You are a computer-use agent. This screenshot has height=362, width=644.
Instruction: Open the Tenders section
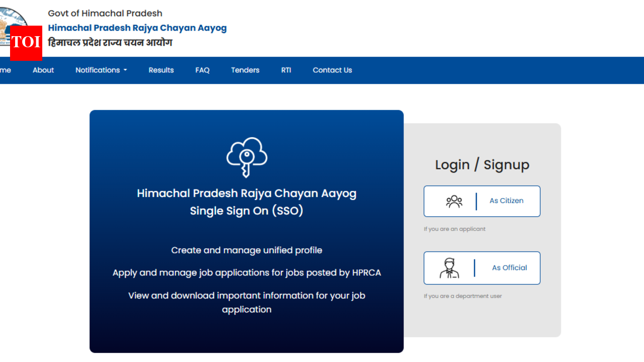click(x=245, y=70)
